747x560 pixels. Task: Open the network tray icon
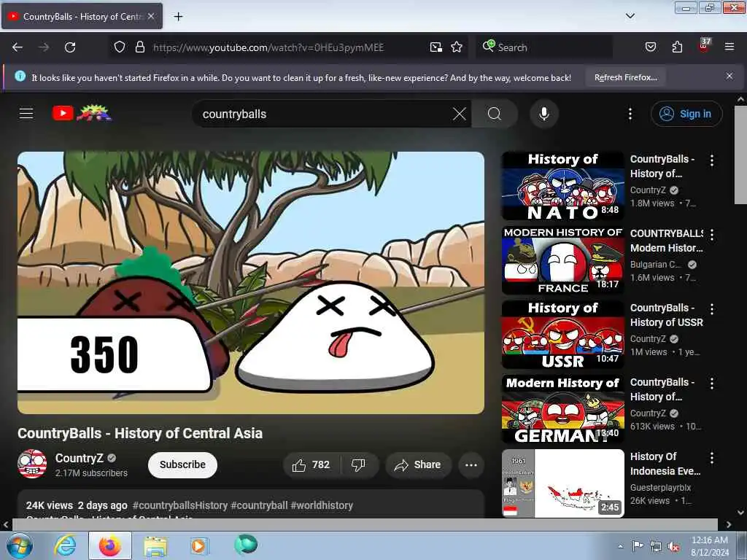(656, 546)
